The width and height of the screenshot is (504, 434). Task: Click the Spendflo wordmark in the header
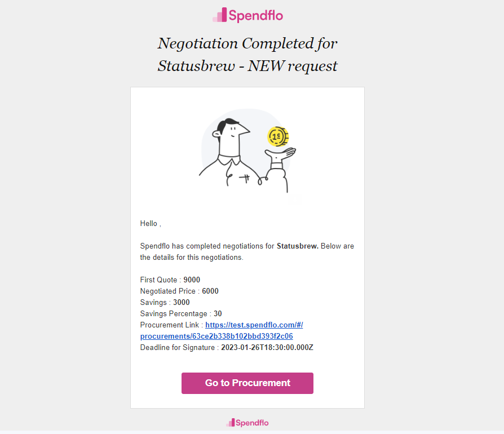pyautogui.click(x=256, y=16)
